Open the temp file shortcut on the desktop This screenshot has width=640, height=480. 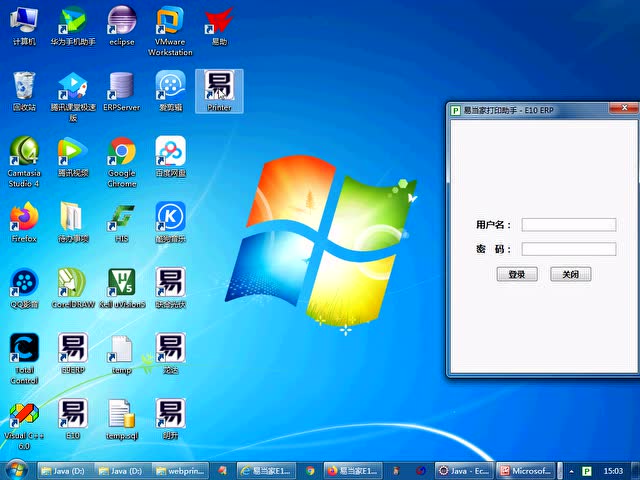122,354
